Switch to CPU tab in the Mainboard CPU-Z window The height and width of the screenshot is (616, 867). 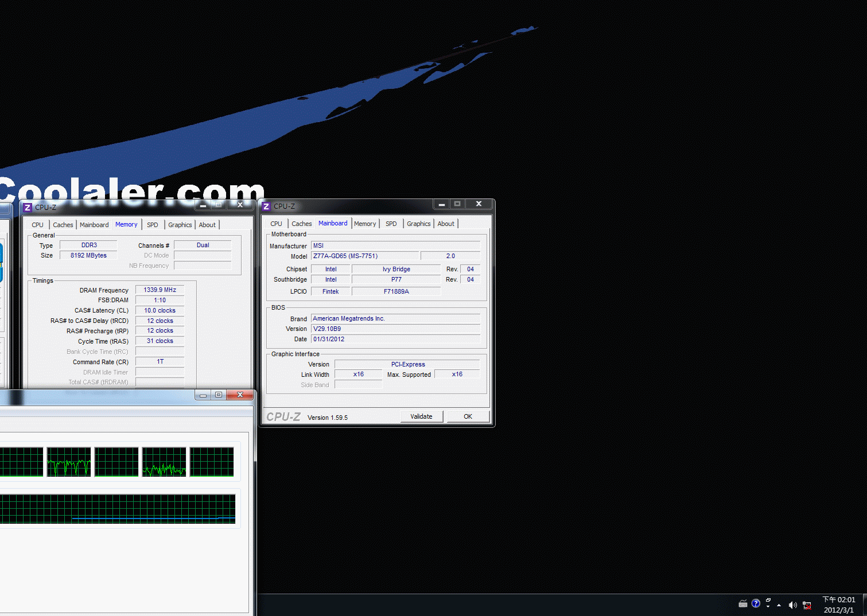276,224
